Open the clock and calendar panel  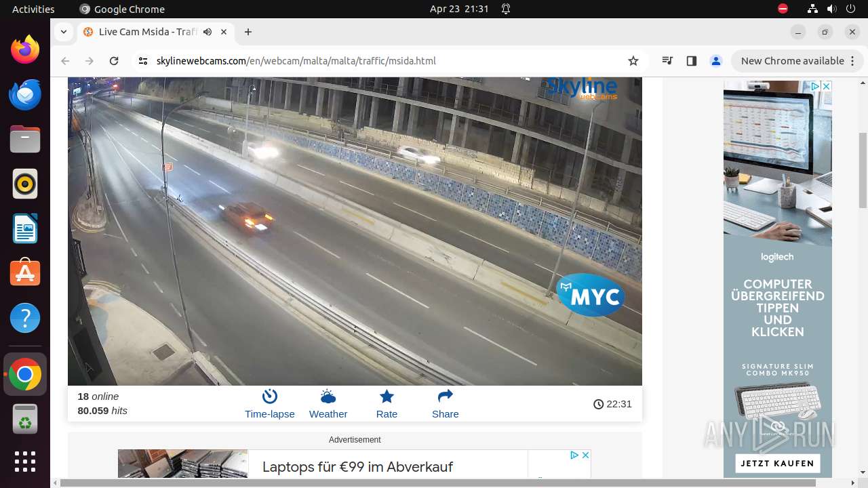[x=459, y=9]
